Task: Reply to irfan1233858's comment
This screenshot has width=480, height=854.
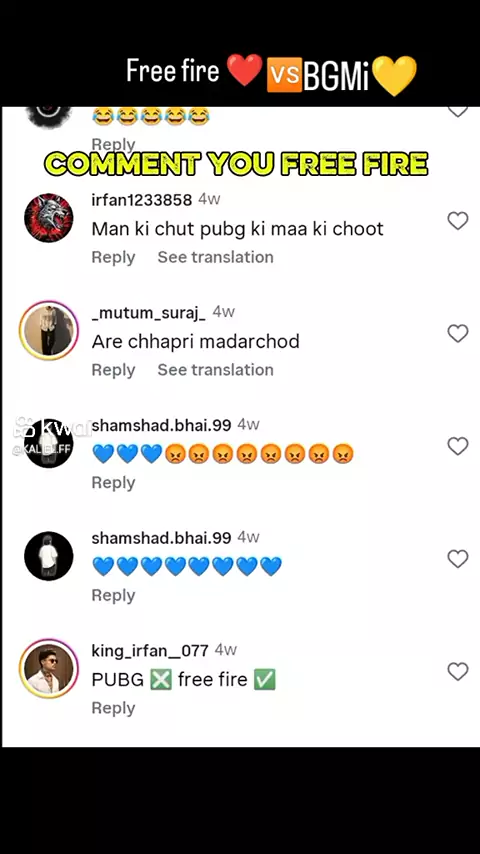Action: pyautogui.click(x=113, y=257)
